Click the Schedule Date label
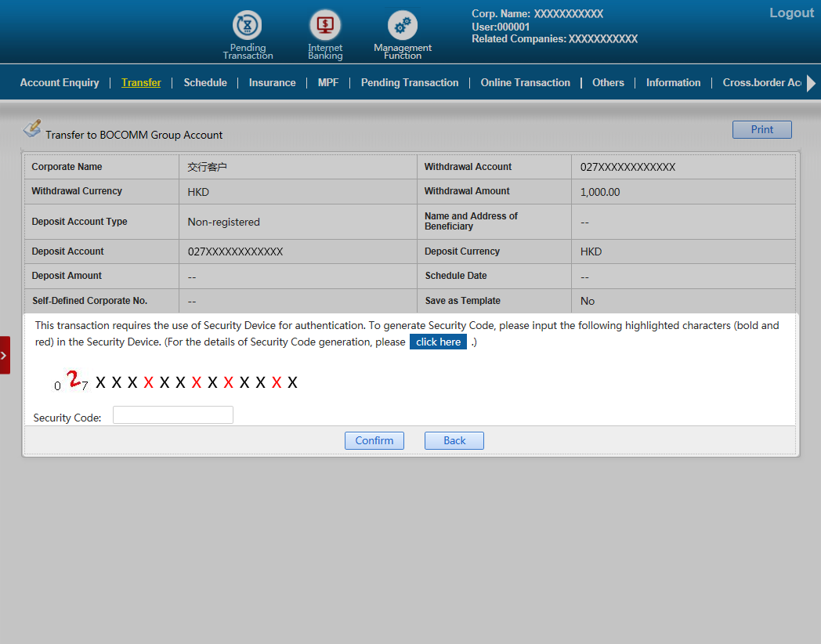 click(455, 276)
